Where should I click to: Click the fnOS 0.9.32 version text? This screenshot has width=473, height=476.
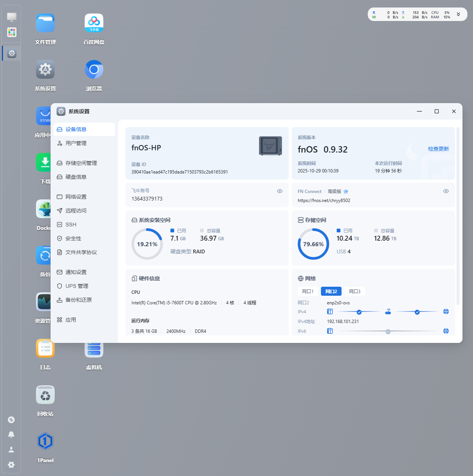pos(322,150)
